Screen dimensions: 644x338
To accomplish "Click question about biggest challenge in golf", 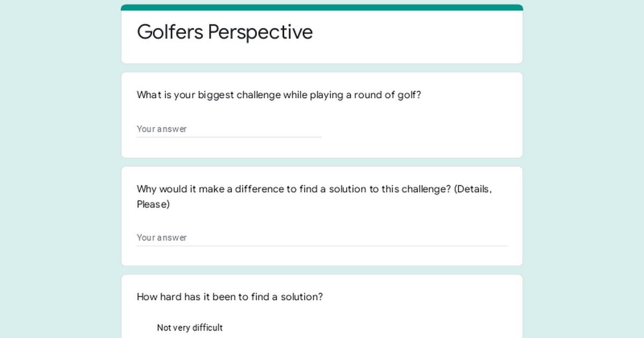I will point(279,95).
